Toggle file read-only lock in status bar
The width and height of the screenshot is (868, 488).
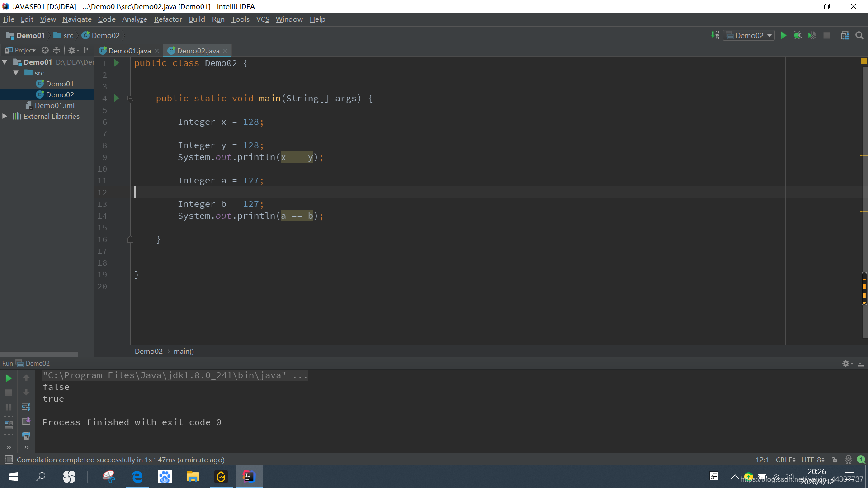point(835,460)
